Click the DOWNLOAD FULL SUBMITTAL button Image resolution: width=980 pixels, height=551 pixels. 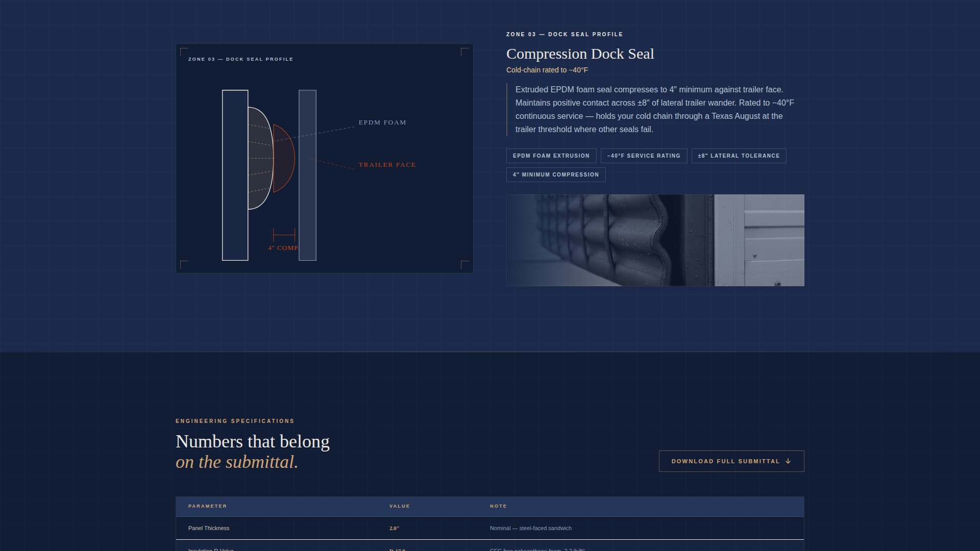731,461
